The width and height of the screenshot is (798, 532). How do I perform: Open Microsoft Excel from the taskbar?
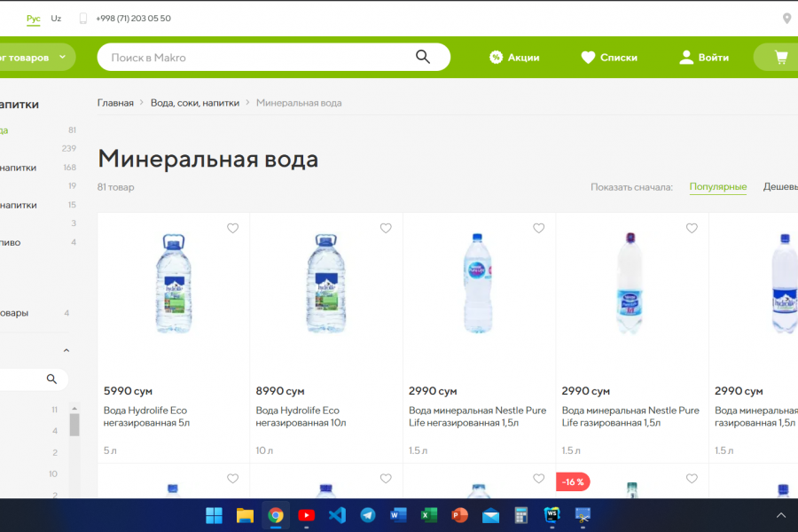click(429, 515)
